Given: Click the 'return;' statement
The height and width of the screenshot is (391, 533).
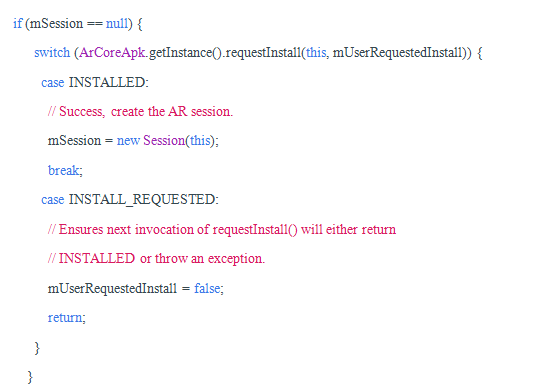Looking at the screenshot, I should [67, 318].
